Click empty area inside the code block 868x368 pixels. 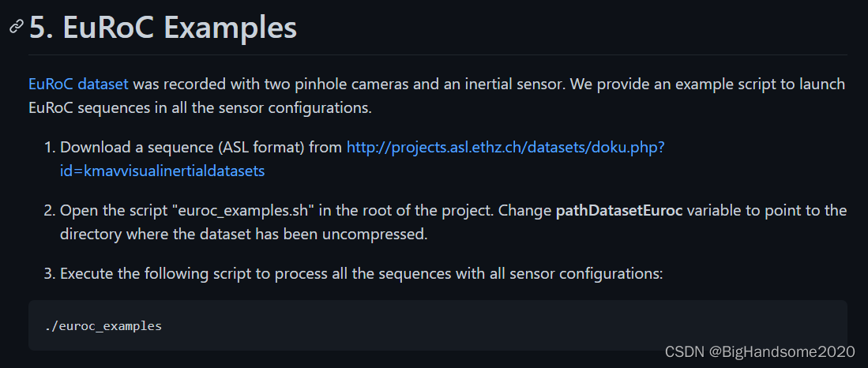point(498,325)
